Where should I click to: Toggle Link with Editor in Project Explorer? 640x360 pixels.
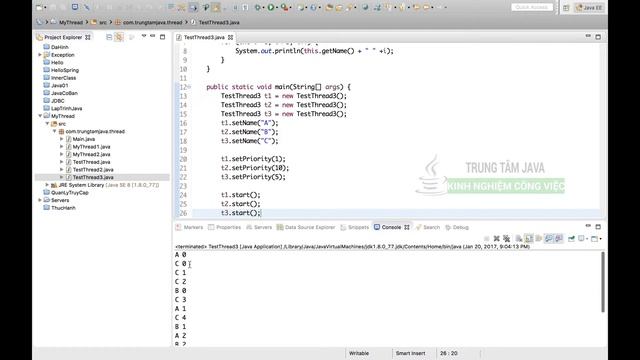pos(119,37)
